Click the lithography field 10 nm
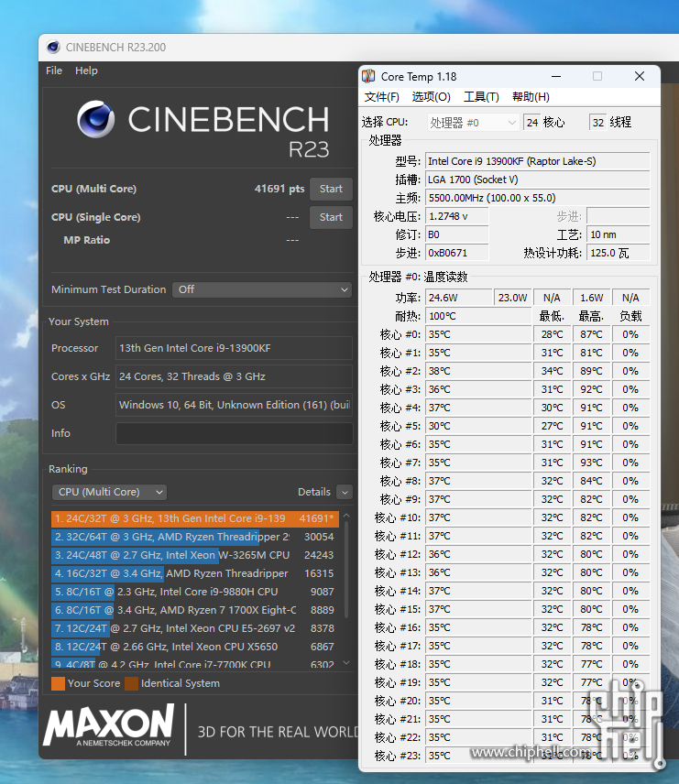Image resolution: width=679 pixels, height=784 pixels. (619, 234)
